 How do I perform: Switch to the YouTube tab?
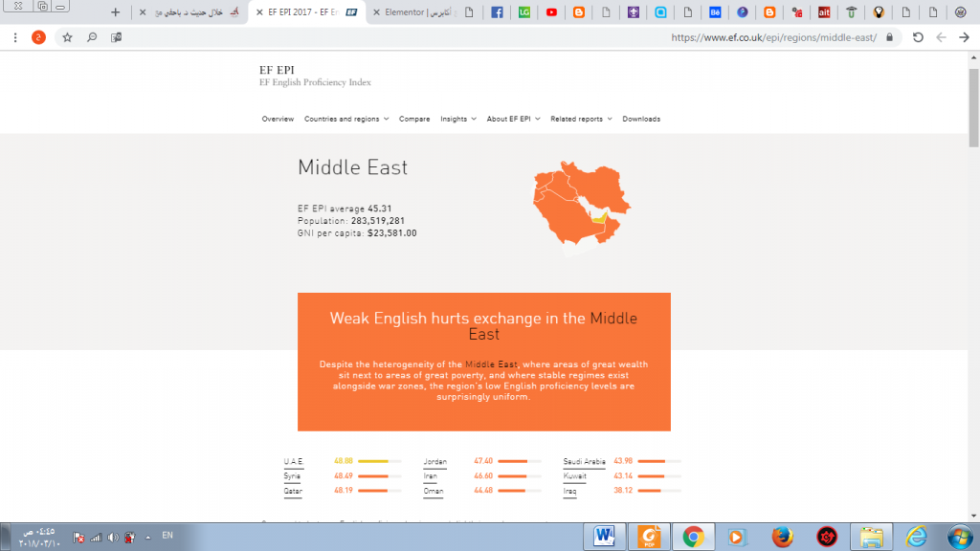[x=551, y=11]
